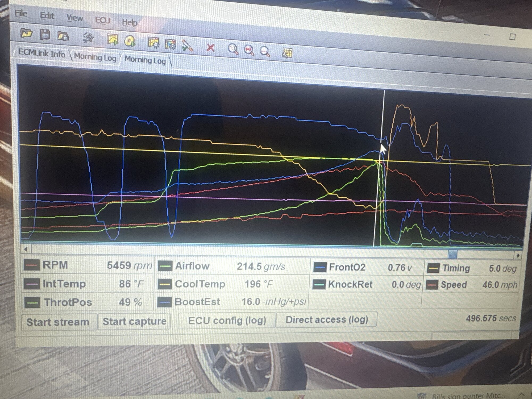Open the File menu
Screen dimensions: 532x399
(21, 13)
